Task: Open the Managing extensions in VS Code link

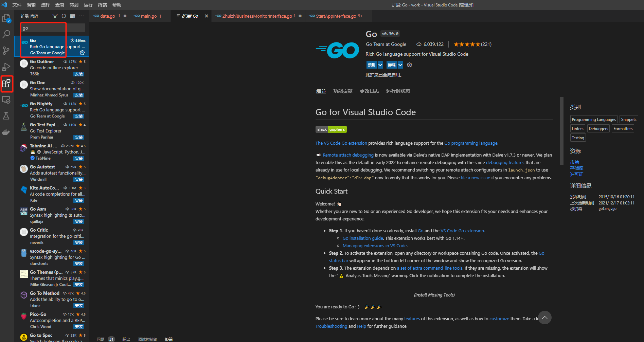Action: click(375, 246)
